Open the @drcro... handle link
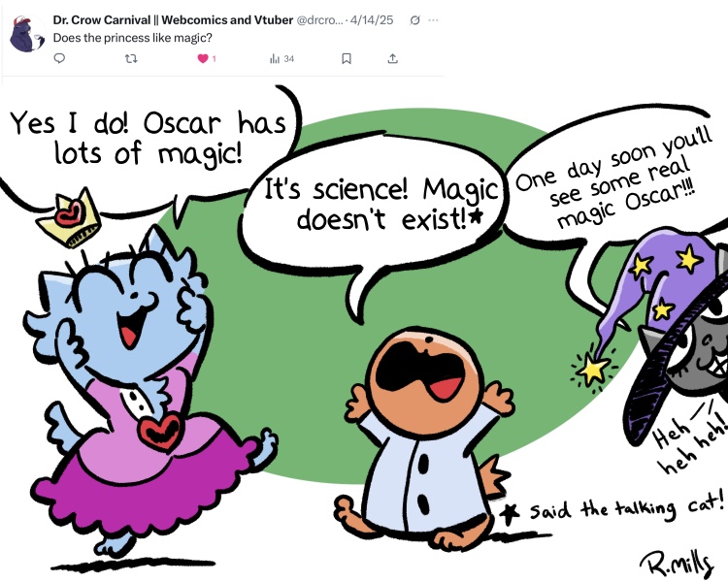 point(319,20)
